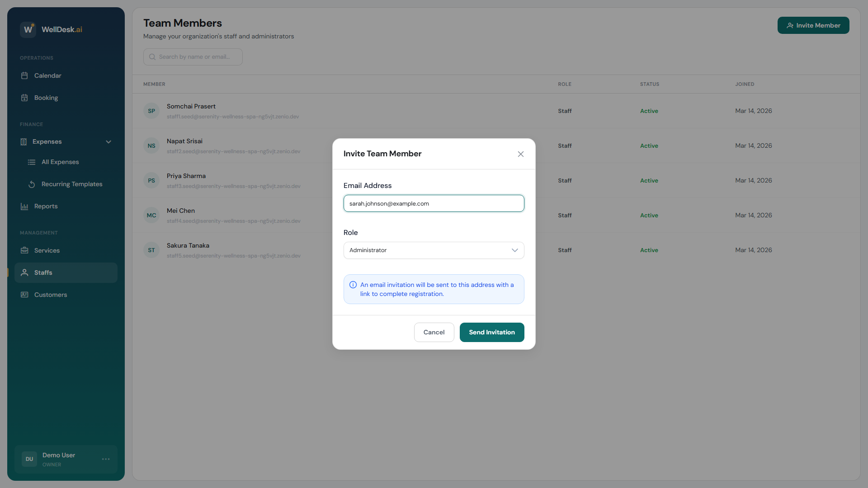Click the Invite Member button

tap(813, 25)
